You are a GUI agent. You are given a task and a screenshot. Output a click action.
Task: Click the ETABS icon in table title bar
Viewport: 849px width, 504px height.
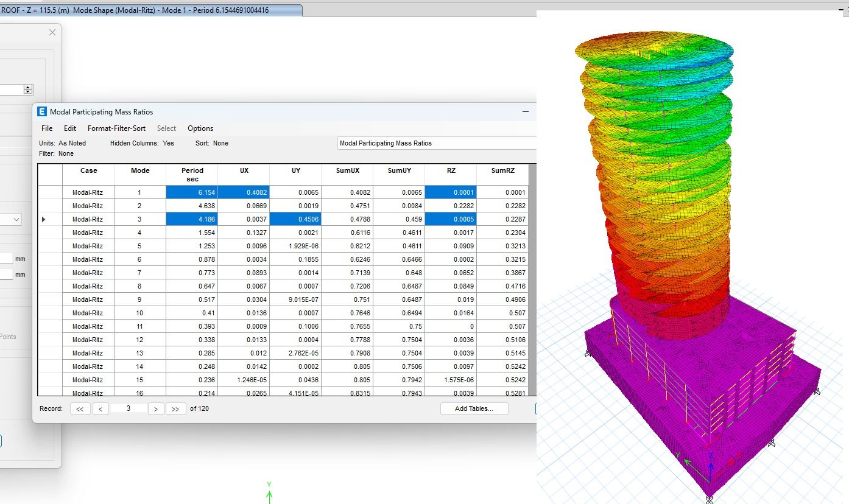[42, 111]
